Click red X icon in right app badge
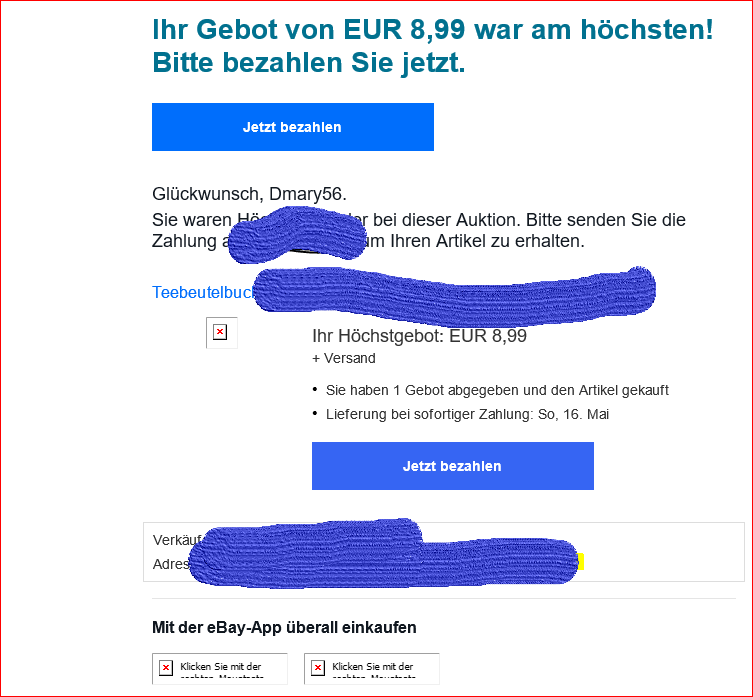This screenshot has width=753, height=697. point(318,668)
